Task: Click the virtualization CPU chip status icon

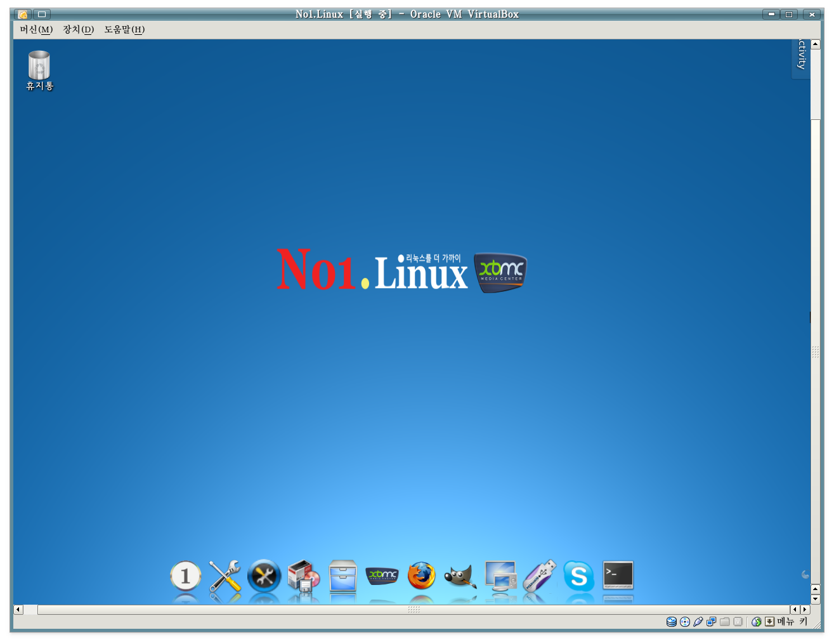Action: 738,622
